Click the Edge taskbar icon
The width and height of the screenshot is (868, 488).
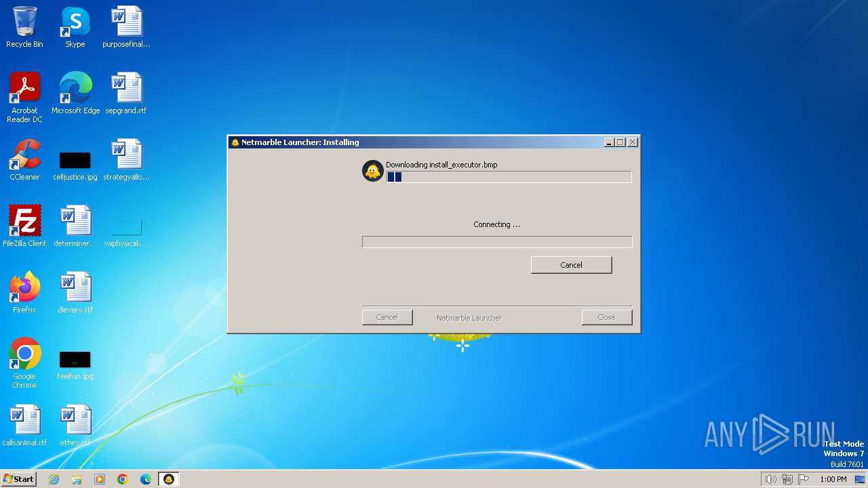146,479
